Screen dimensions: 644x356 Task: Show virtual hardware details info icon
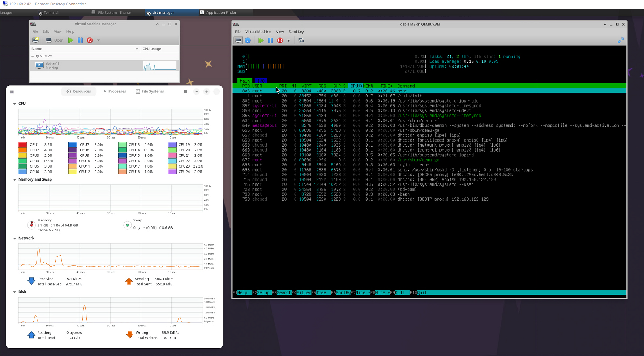(x=248, y=40)
